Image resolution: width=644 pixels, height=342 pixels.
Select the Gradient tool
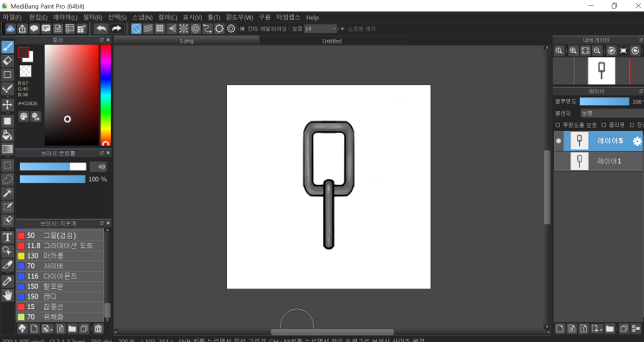8,149
